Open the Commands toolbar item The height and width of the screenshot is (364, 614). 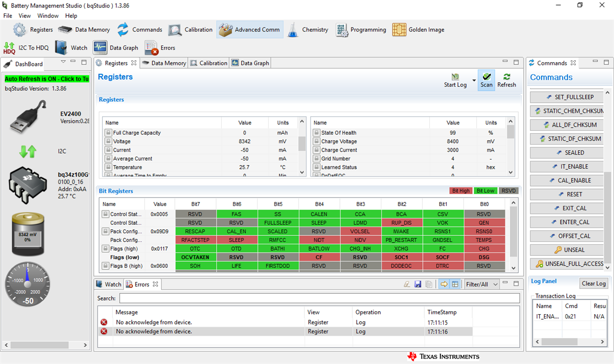click(x=139, y=30)
